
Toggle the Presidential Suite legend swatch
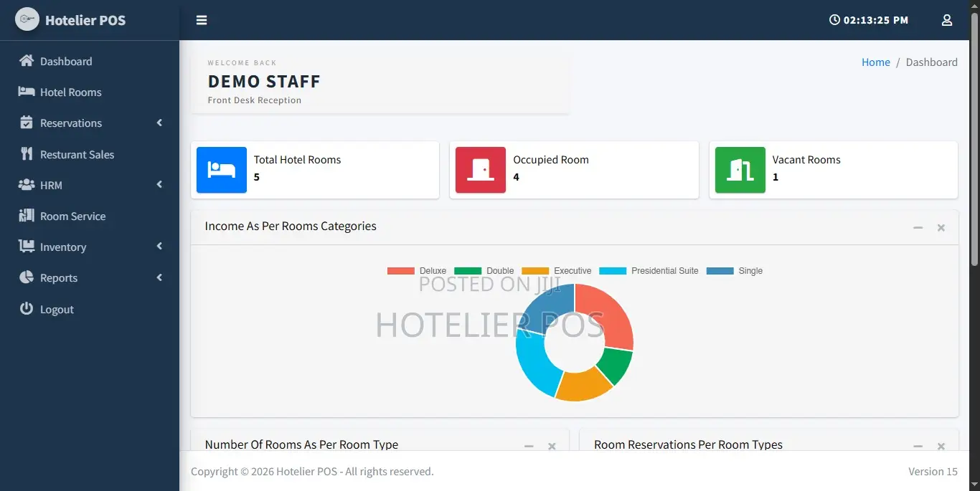tap(613, 271)
